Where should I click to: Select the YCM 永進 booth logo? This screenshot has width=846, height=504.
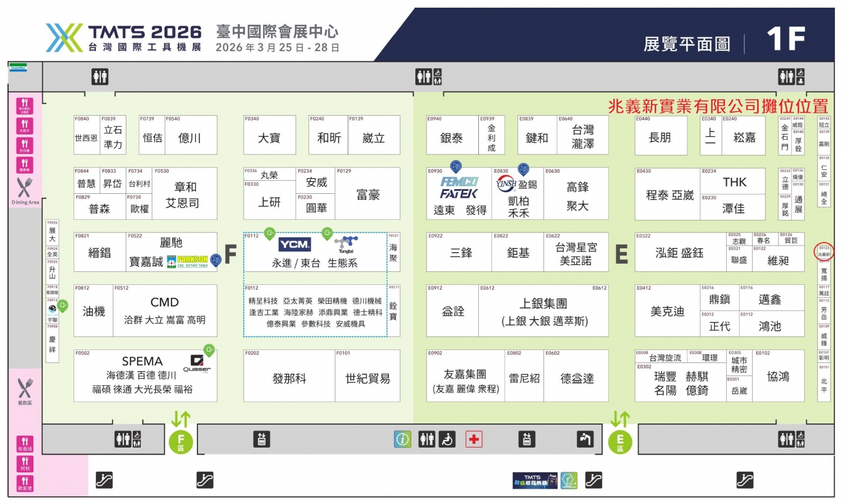pos(294,244)
